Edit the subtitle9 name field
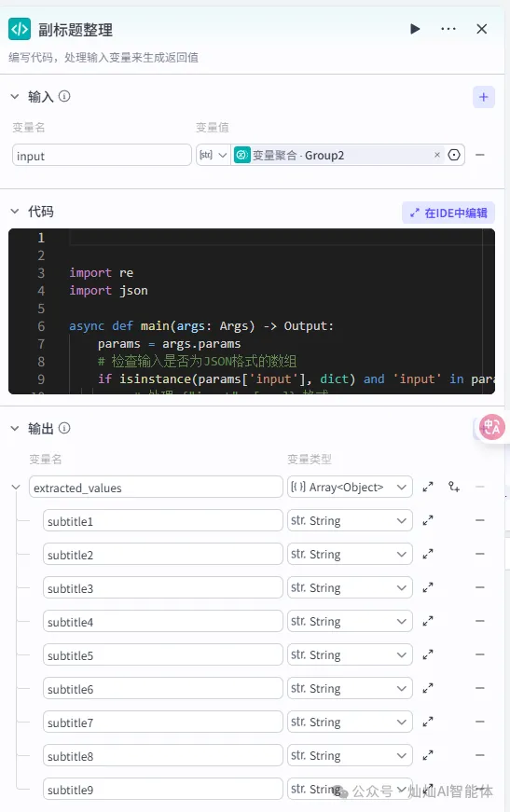The height and width of the screenshot is (812, 510). (162, 790)
